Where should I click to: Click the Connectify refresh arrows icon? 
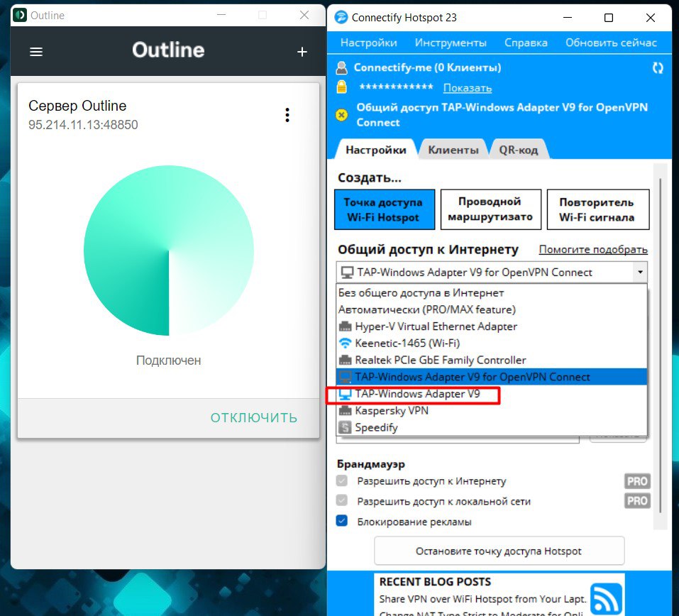pos(658,68)
